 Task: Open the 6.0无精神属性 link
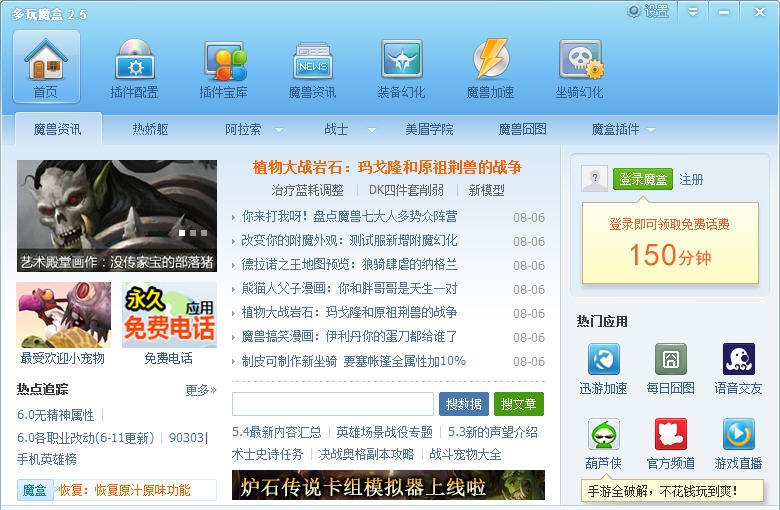[56, 415]
